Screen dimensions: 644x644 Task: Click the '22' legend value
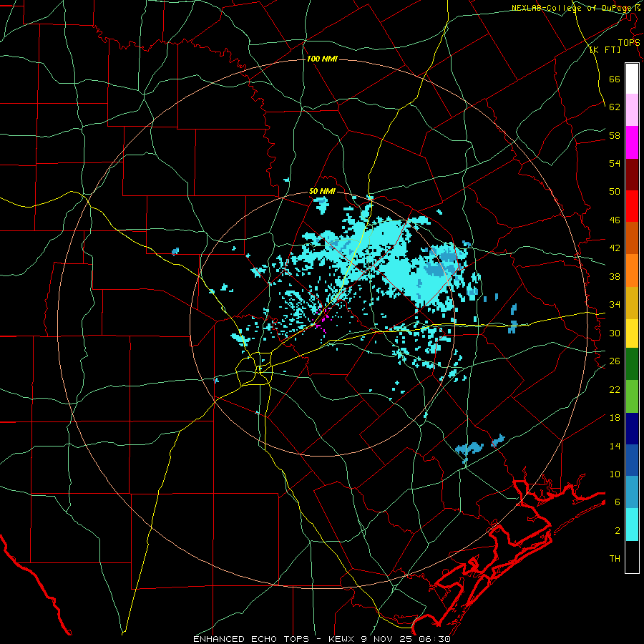coord(615,389)
